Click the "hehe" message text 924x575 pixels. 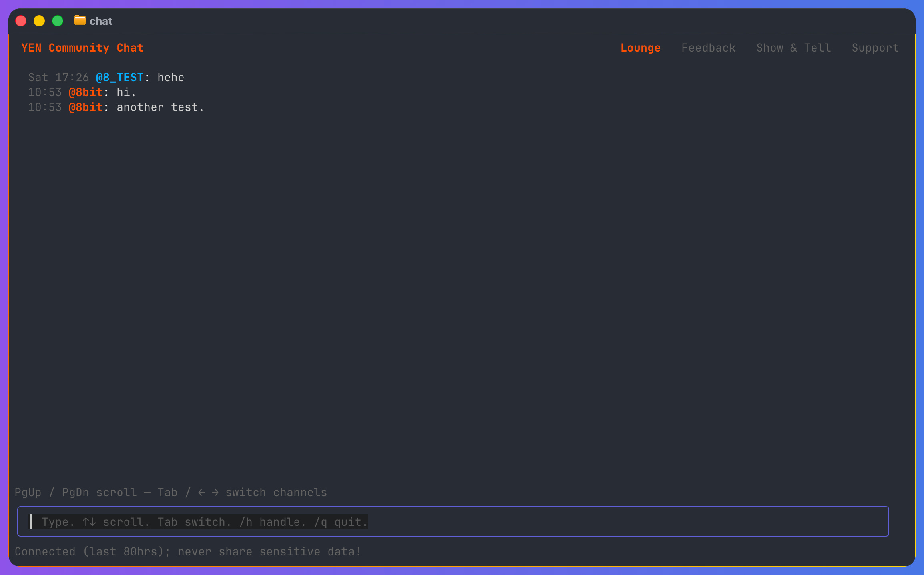point(171,78)
